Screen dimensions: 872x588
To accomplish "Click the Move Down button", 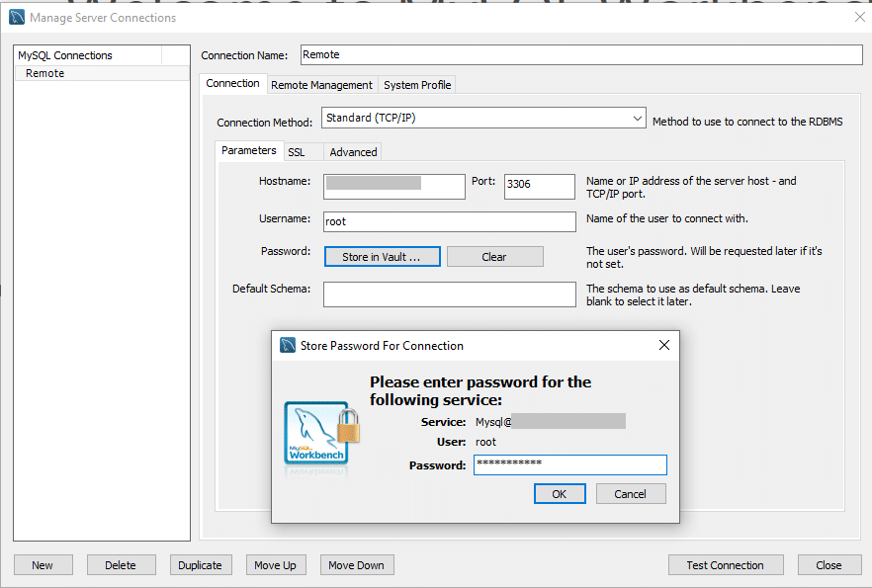I will (x=357, y=565).
